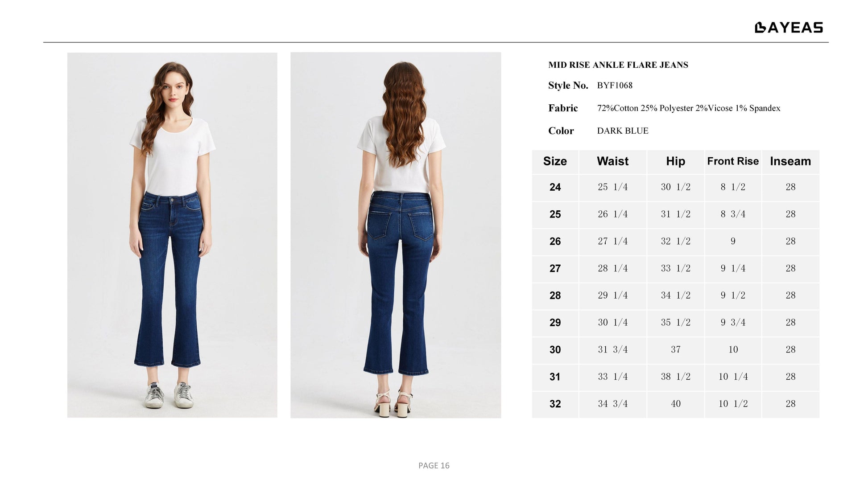Select the front view model photo

(172, 235)
